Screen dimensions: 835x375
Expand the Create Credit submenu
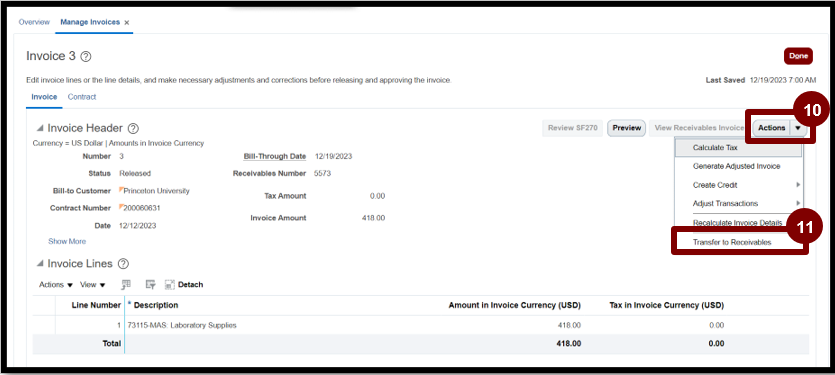pos(738,185)
